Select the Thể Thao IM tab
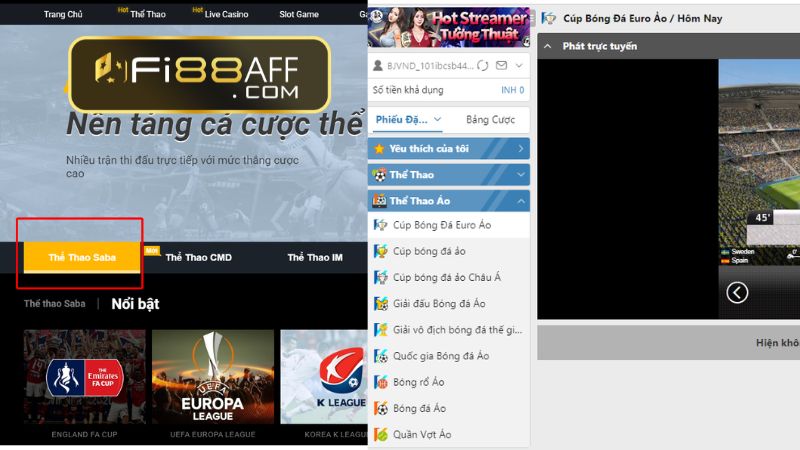Viewport: 800px width, 450px height. tap(315, 257)
